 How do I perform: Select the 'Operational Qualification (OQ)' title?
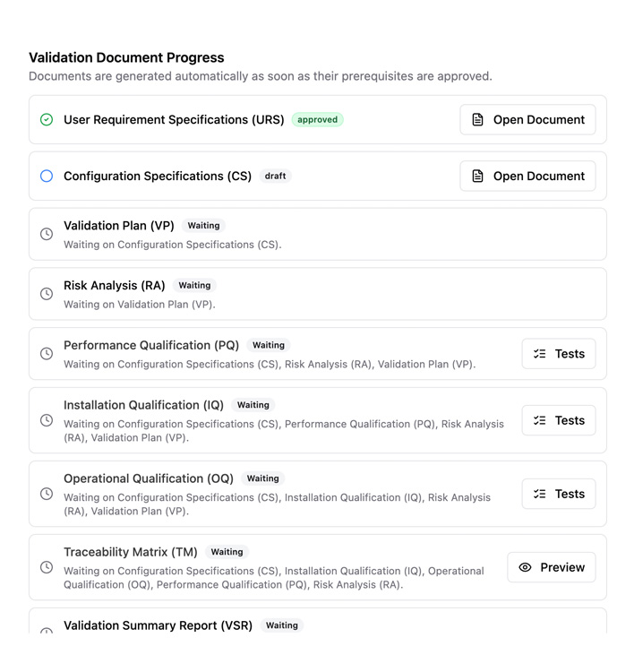[x=149, y=478]
